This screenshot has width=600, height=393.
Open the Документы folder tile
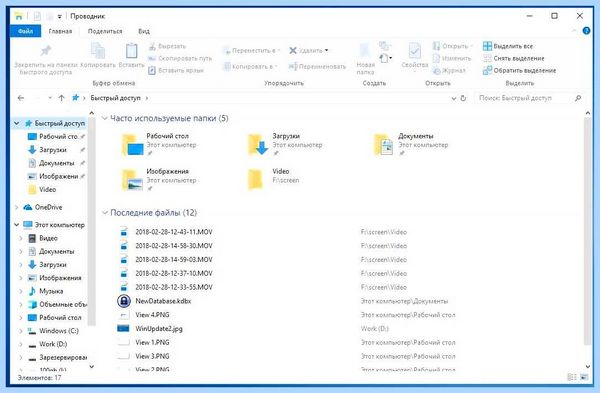[x=411, y=145]
